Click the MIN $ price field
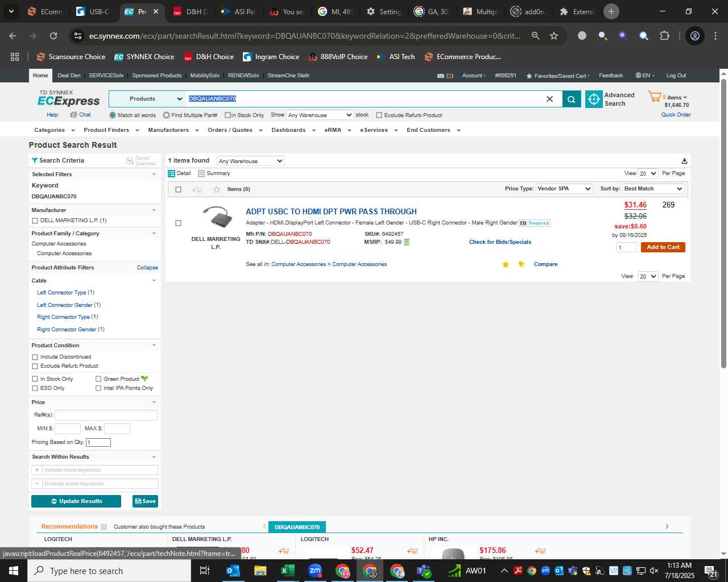 (x=68, y=429)
